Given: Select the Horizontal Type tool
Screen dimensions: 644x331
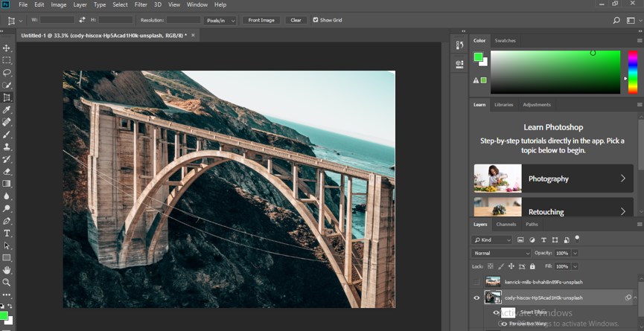Looking at the screenshot, I should (7, 234).
